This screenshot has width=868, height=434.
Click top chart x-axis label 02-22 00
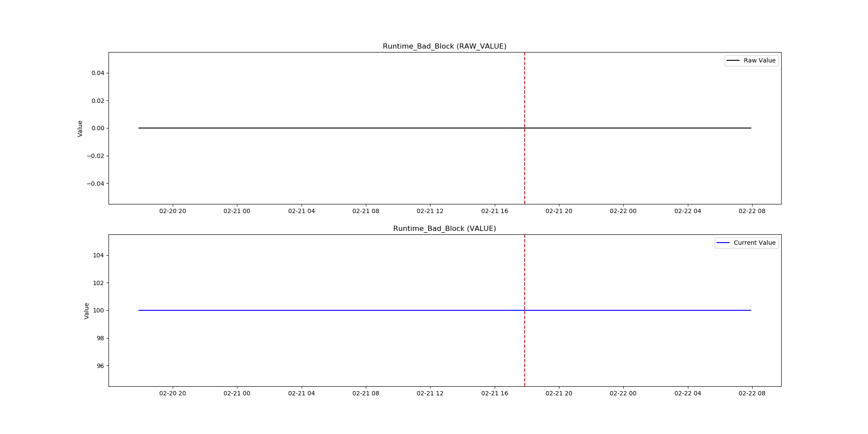coord(623,211)
